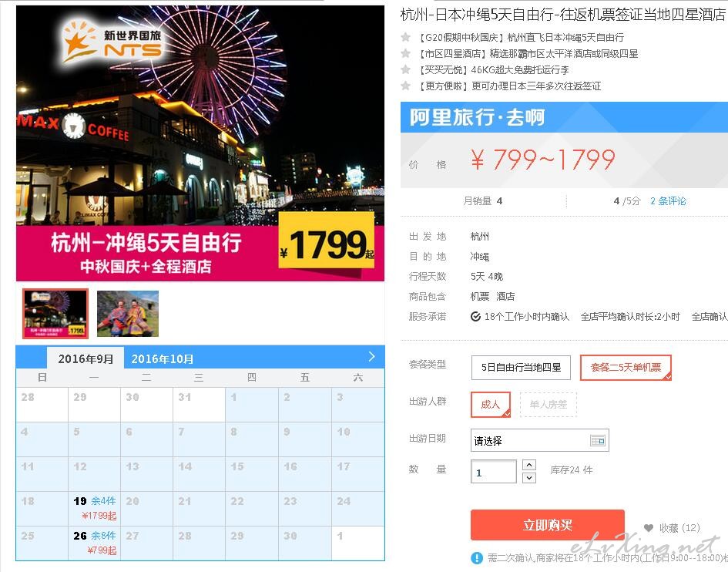728x572 pixels.
Task: Click the 立即购买 button
Action: [x=548, y=525]
